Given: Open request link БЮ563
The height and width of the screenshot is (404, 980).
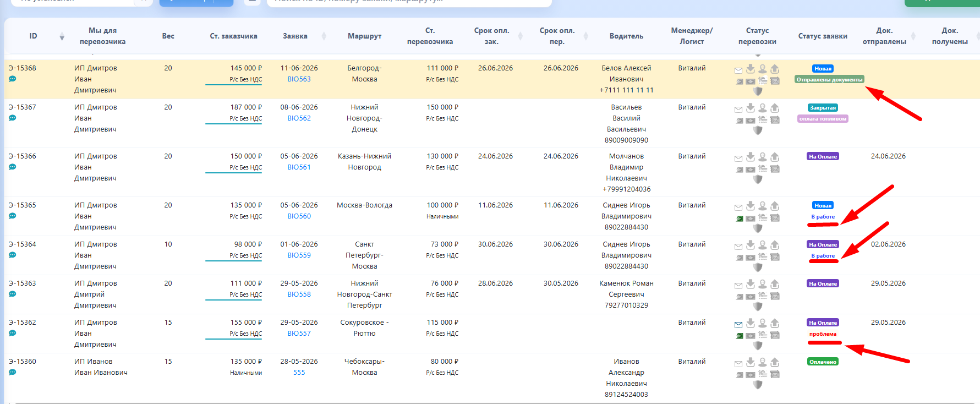Looking at the screenshot, I should tap(299, 79).
